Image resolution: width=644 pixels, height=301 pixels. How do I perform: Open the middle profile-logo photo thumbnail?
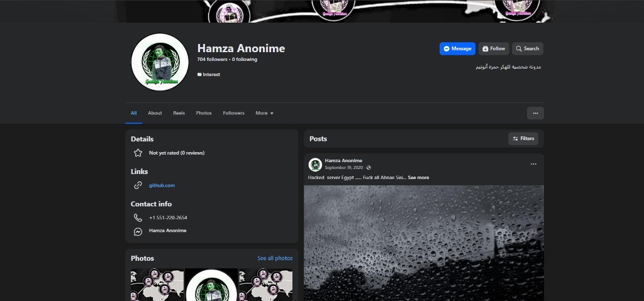click(x=211, y=285)
